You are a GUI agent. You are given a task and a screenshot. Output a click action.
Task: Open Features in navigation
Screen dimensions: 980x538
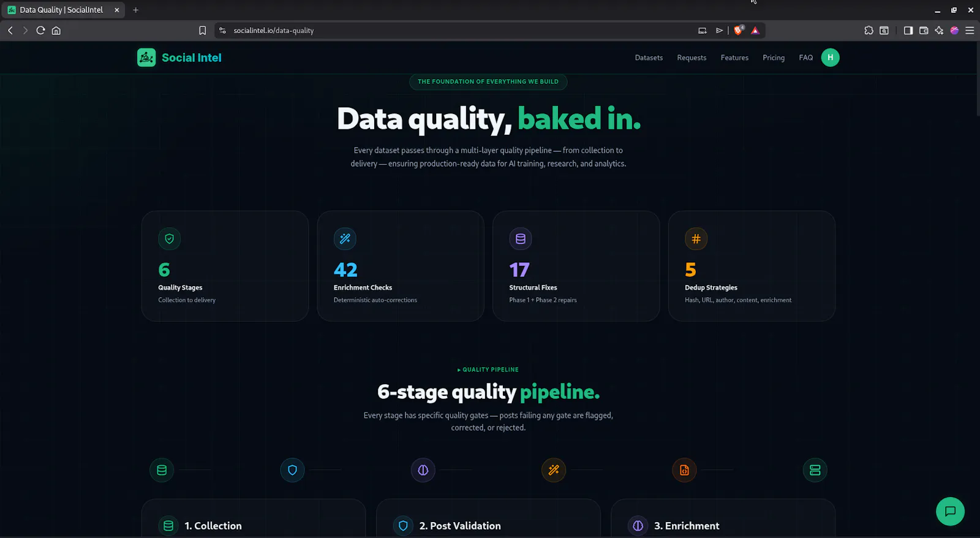click(734, 58)
